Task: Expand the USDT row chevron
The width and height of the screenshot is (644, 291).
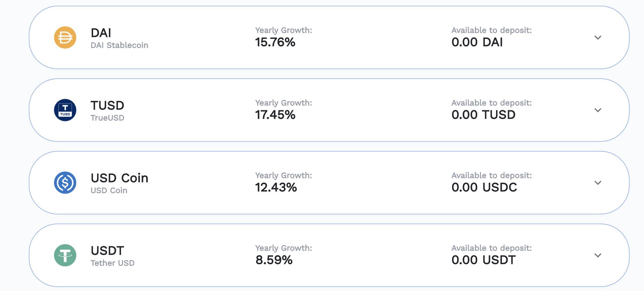Action: (x=598, y=255)
